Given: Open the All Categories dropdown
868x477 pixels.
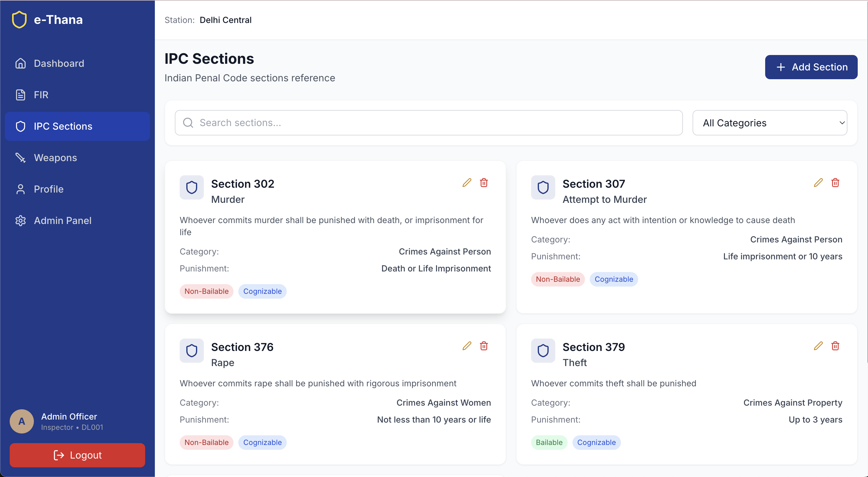Looking at the screenshot, I should pyautogui.click(x=770, y=123).
